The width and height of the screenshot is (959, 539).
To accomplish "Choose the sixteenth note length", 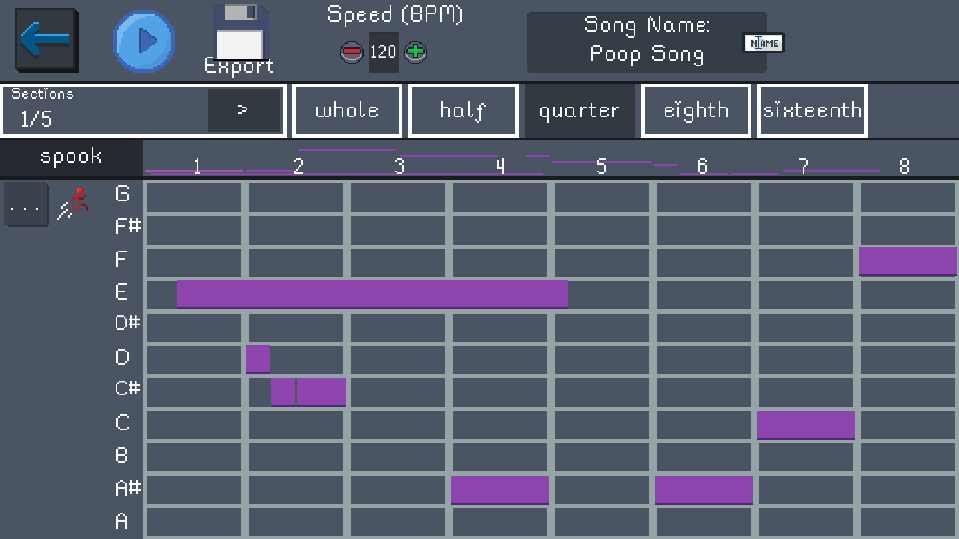I will 812,110.
